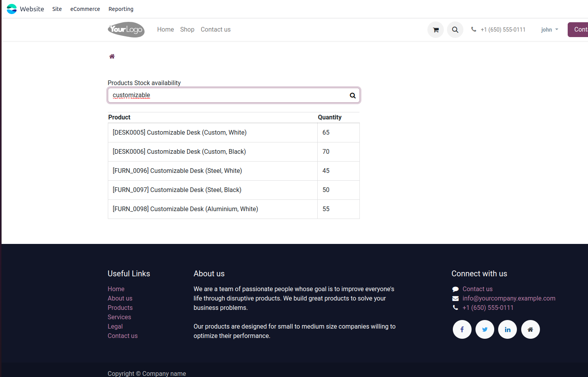
Task: Open footer Products link
Action: pos(120,308)
